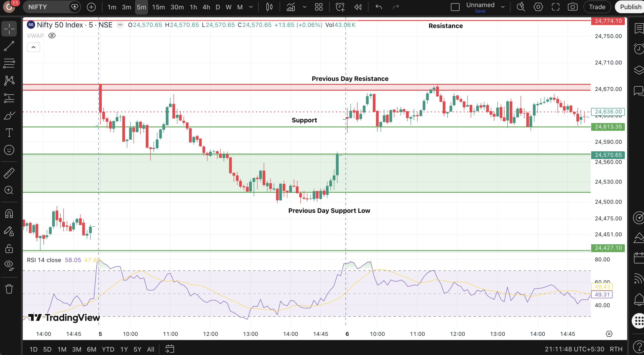This screenshot has height=355, width=644.
Task: Open the layout setup square icon
Action: tap(455, 7)
